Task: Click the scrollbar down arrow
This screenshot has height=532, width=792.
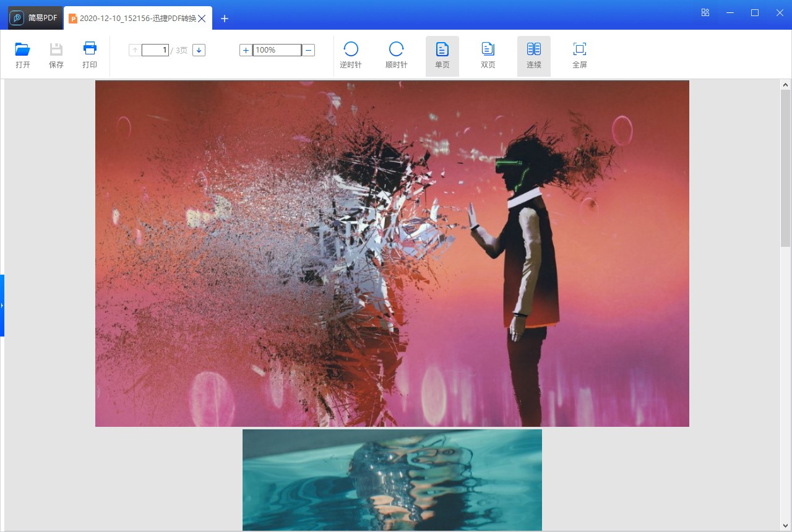Action: tap(786, 526)
